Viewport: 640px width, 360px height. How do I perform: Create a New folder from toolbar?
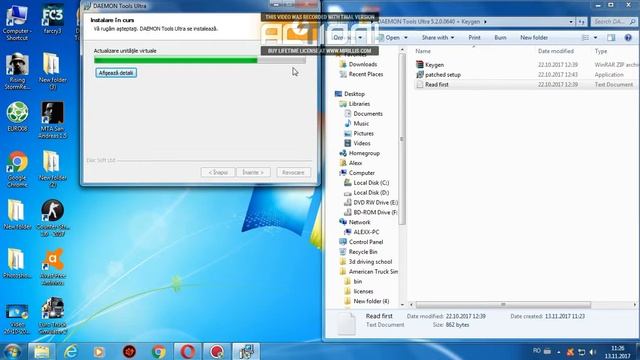534,38
